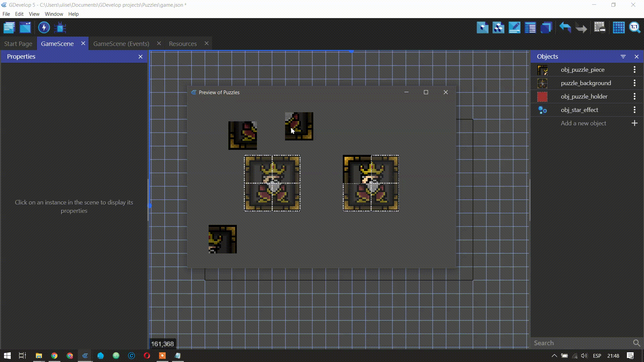This screenshot has height=362, width=644.
Task: Reset zoom with the 1:1 magnifier
Action: (x=635, y=27)
